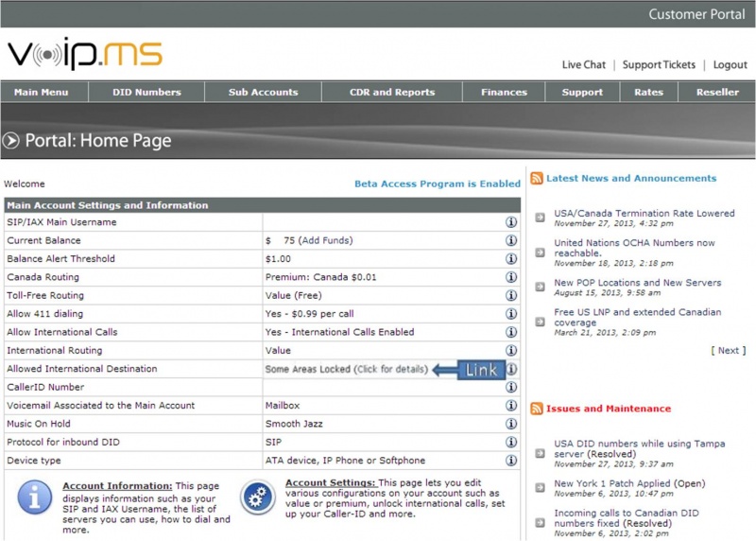Click RSS icon beside Issues and Maintenance
The width and height of the screenshot is (756, 541).
[x=537, y=409]
